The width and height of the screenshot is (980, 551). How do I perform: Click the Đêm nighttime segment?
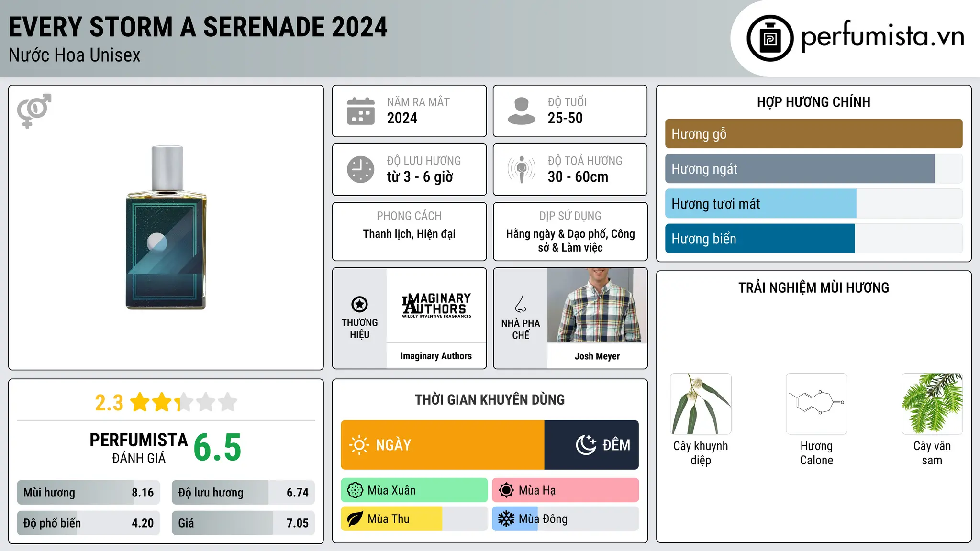point(591,445)
